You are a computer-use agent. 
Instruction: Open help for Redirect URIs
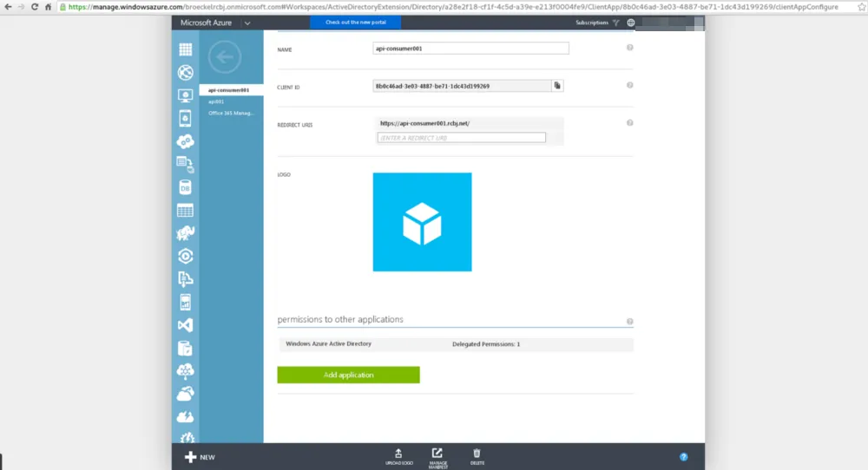click(630, 123)
